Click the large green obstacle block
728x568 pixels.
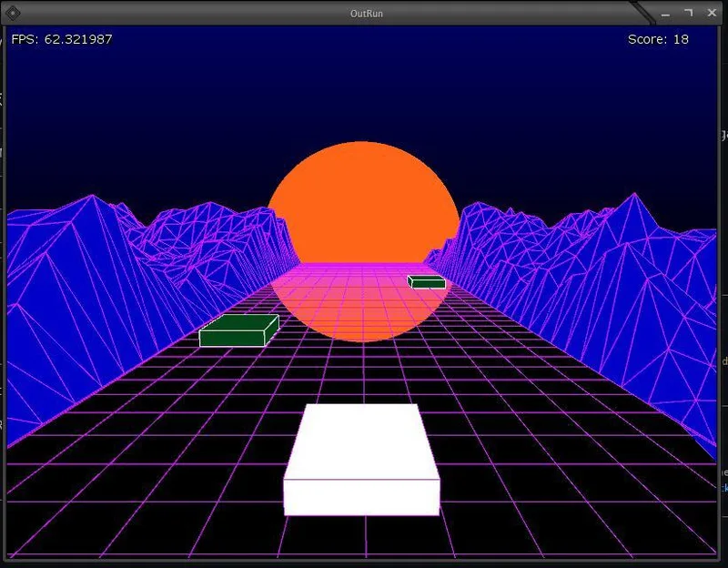click(239, 330)
